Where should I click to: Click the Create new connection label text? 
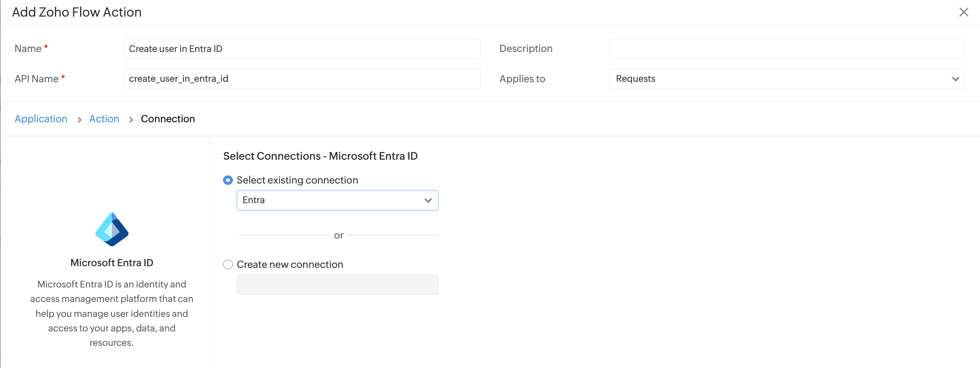click(x=289, y=264)
